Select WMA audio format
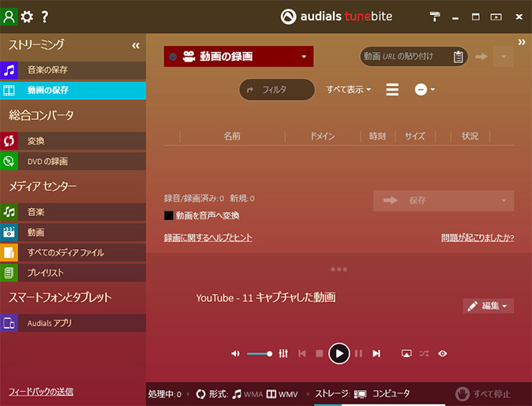The width and height of the screenshot is (532, 406). (248, 394)
